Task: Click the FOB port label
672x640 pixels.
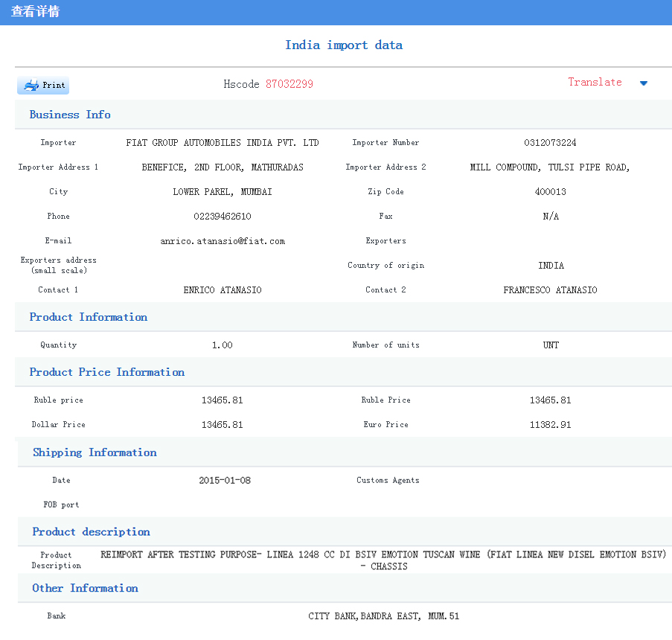Action: coord(61,505)
